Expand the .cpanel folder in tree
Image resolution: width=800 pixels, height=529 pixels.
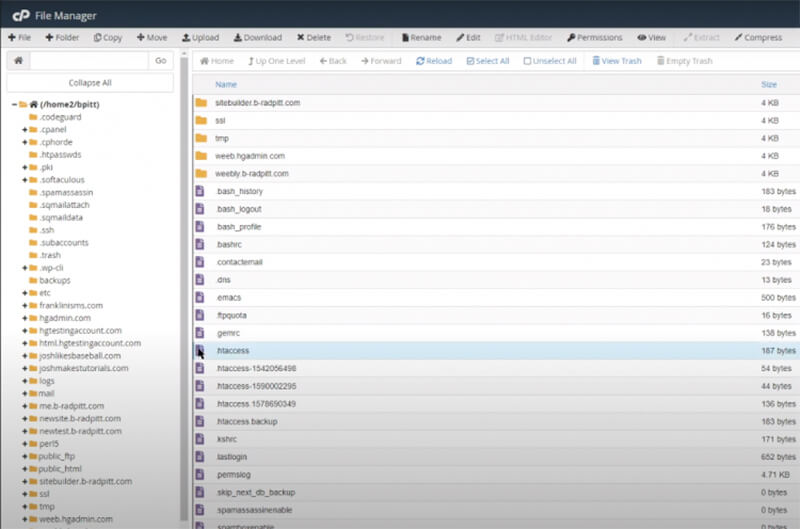[24, 130]
